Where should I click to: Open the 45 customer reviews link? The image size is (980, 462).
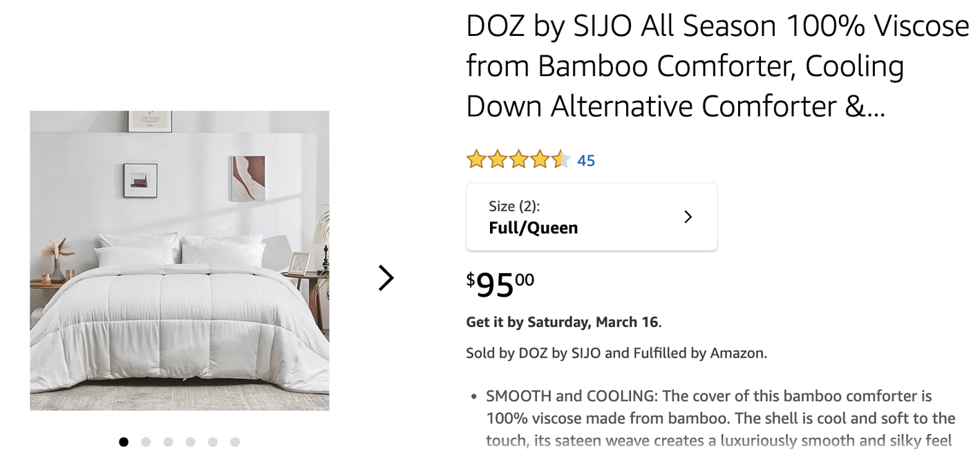pos(586,160)
